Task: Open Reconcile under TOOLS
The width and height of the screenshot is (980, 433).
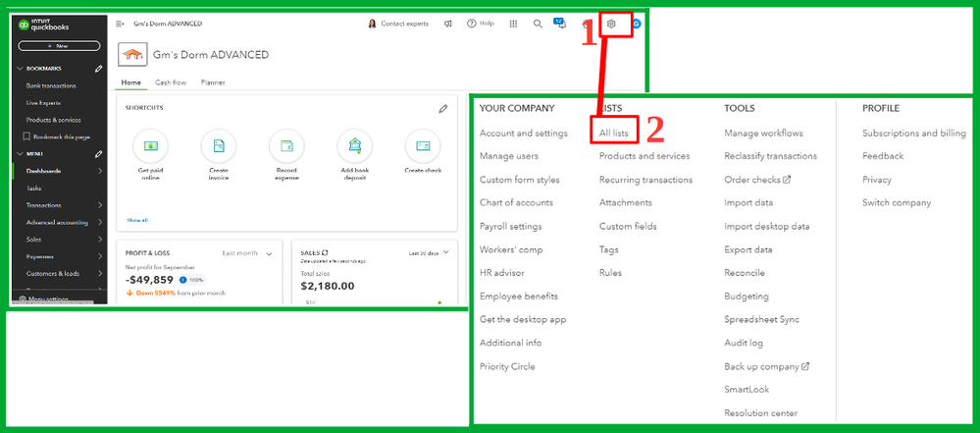Action: (x=745, y=273)
